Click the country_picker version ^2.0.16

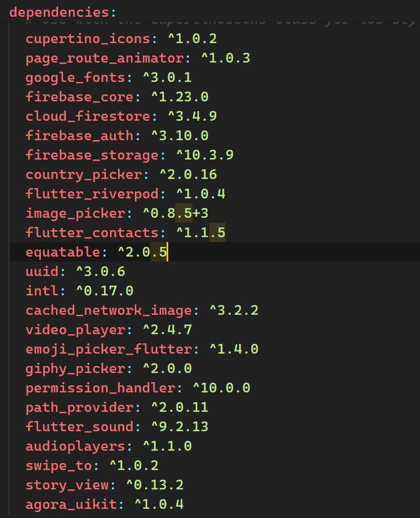tap(188, 175)
